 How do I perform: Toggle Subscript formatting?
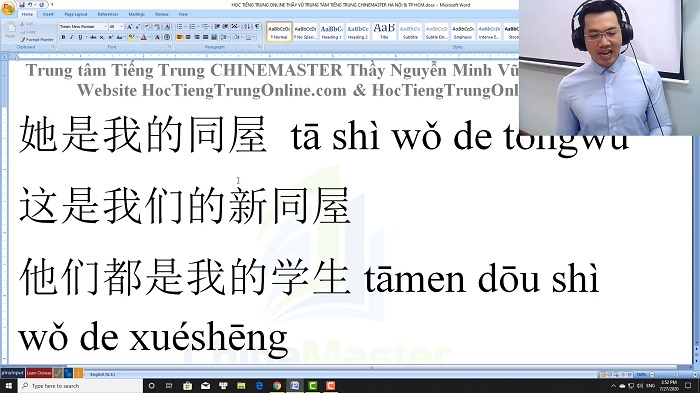[x=102, y=37]
